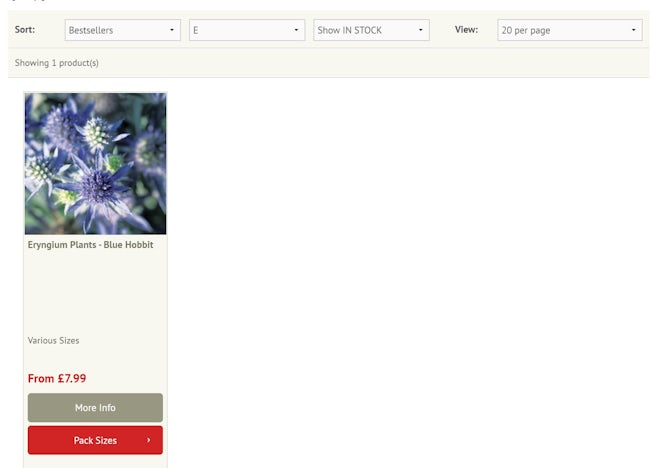
Task: Click the Sort: label
Action: pyautogui.click(x=25, y=30)
